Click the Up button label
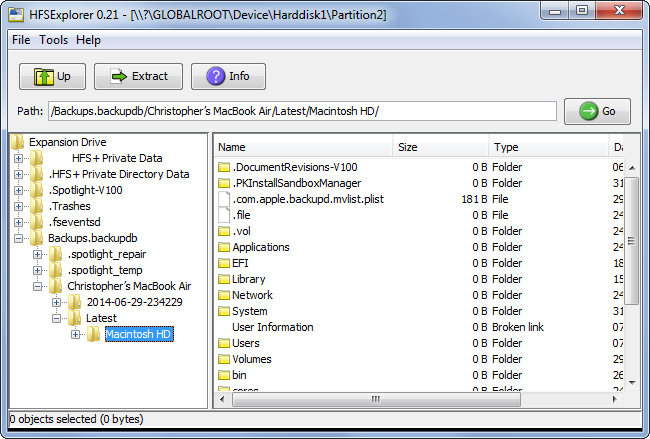Viewport: 650px width, 439px height. click(x=64, y=76)
